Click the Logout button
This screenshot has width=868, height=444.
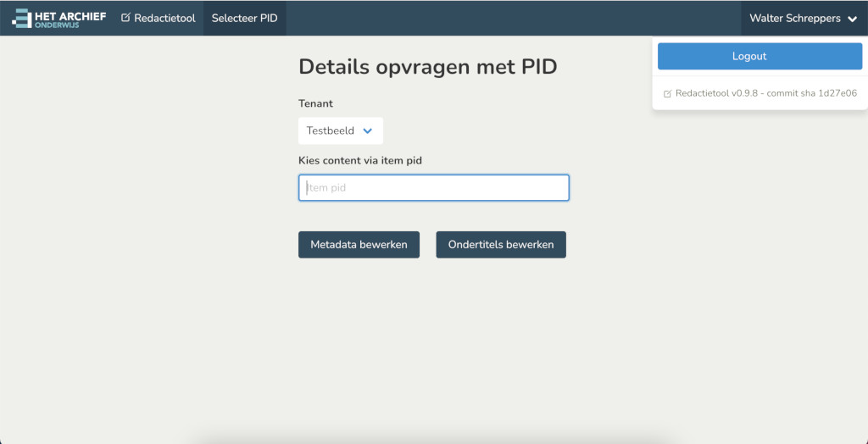click(x=759, y=56)
